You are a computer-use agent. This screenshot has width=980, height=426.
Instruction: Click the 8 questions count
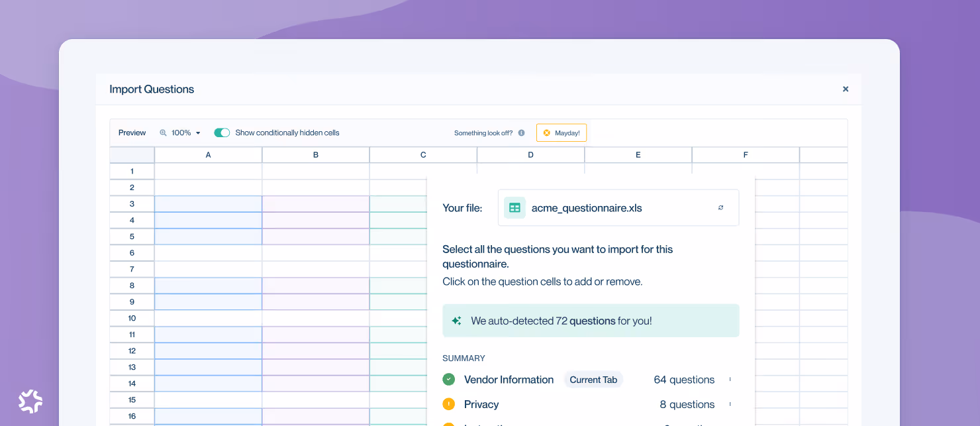(x=687, y=404)
